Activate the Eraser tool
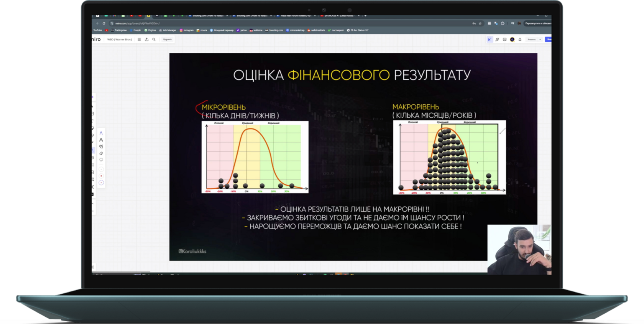The image size is (644, 324). coord(101,153)
